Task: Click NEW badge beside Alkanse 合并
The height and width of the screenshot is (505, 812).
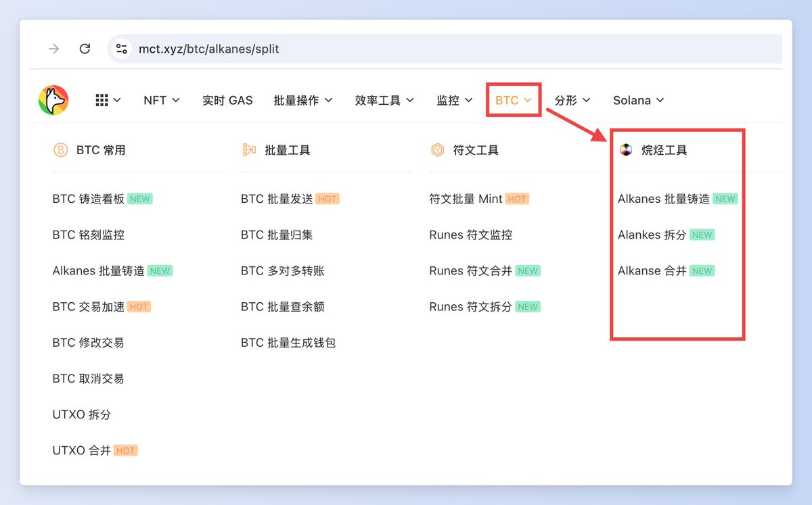Action: pyautogui.click(x=702, y=270)
